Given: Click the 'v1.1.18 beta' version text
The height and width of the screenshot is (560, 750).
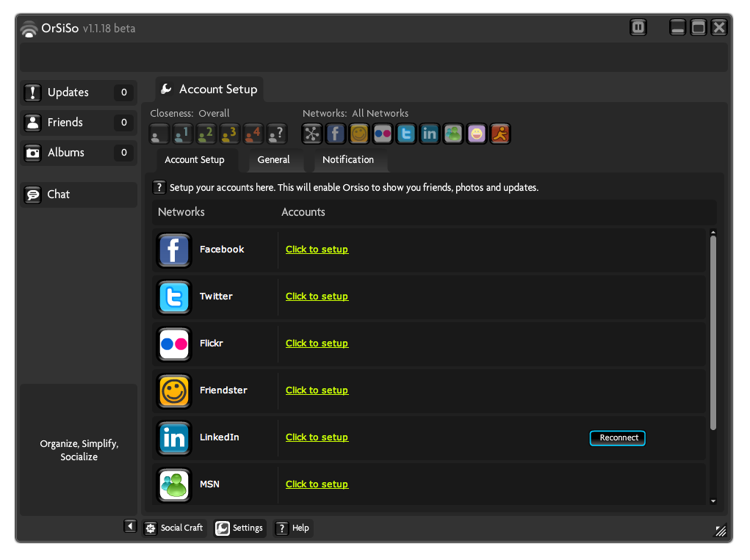Looking at the screenshot, I should (109, 29).
